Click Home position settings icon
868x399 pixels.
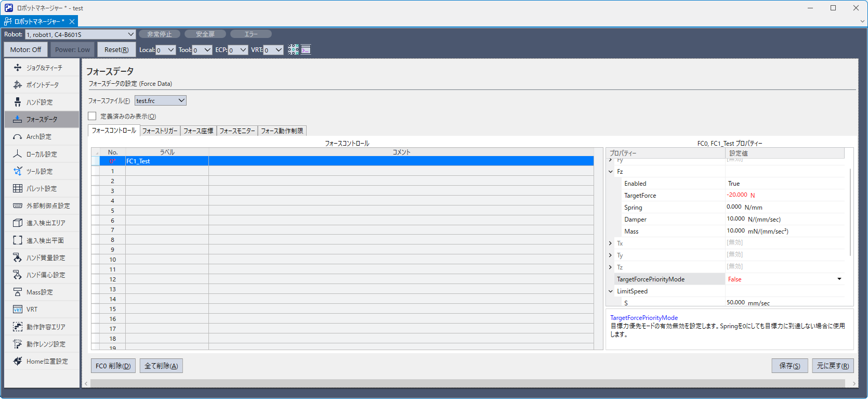pos(18,361)
